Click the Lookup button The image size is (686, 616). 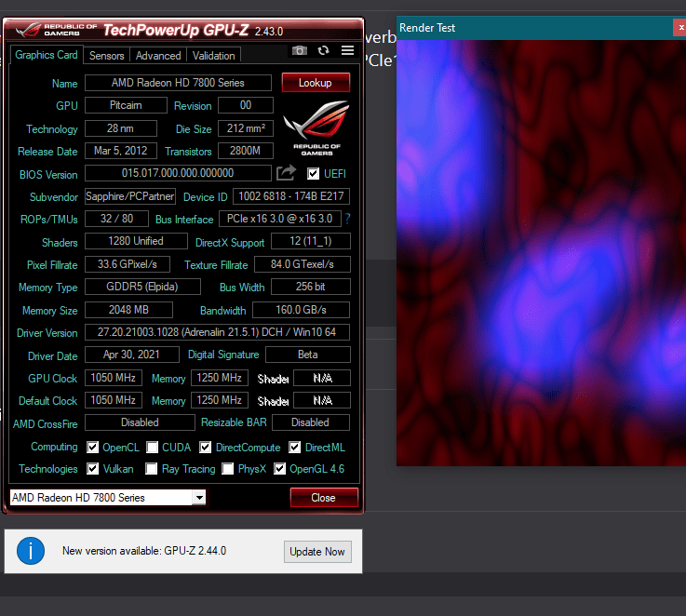pos(316,83)
